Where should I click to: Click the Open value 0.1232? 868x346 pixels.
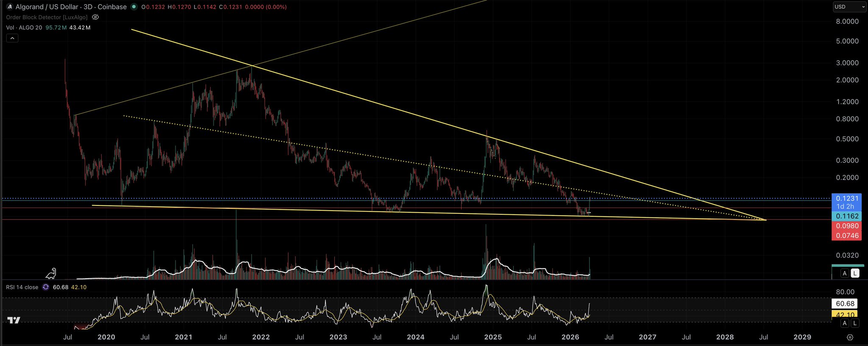tap(155, 7)
